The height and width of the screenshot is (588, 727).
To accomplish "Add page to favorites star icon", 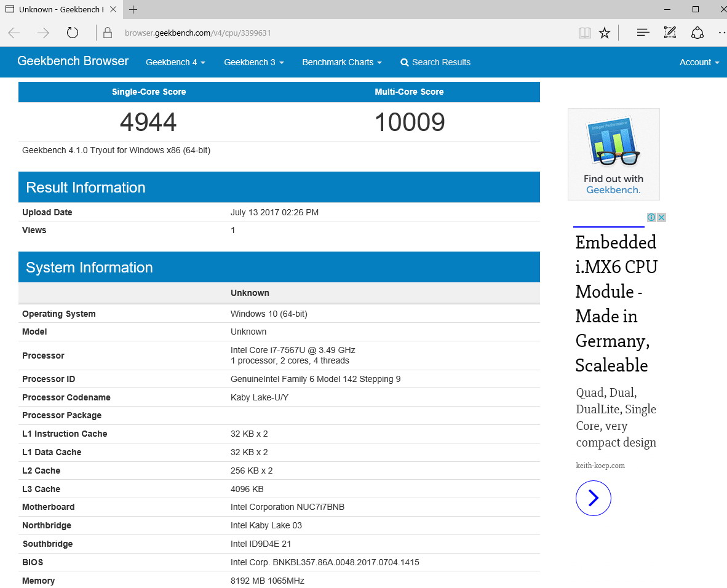I will point(605,33).
